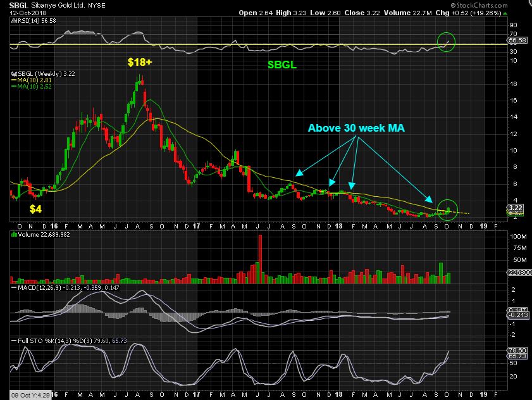Click the SBGL (Weekly) 3.22 legend entry
This screenshot has height=400, width=532.
coord(46,74)
